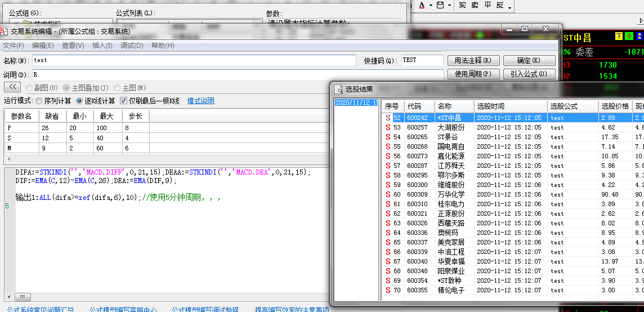
Task: Collapse the panel with the << button
Action: tap(12, 87)
